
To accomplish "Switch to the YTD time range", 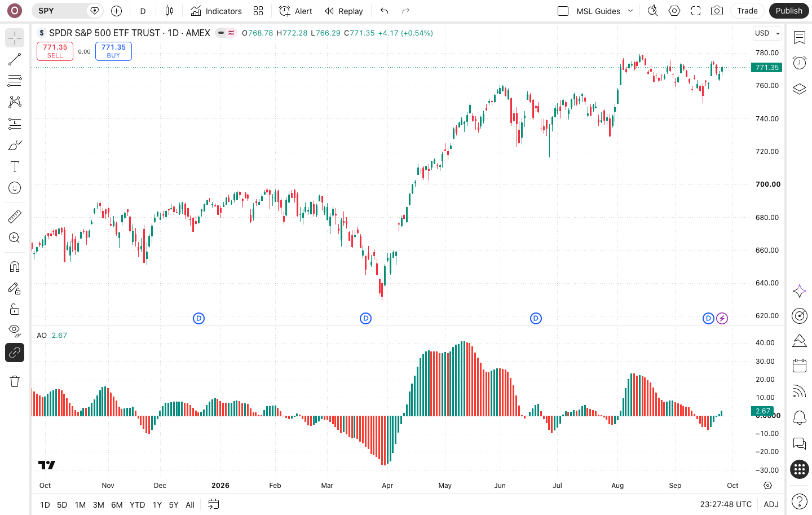I will [137, 505].
